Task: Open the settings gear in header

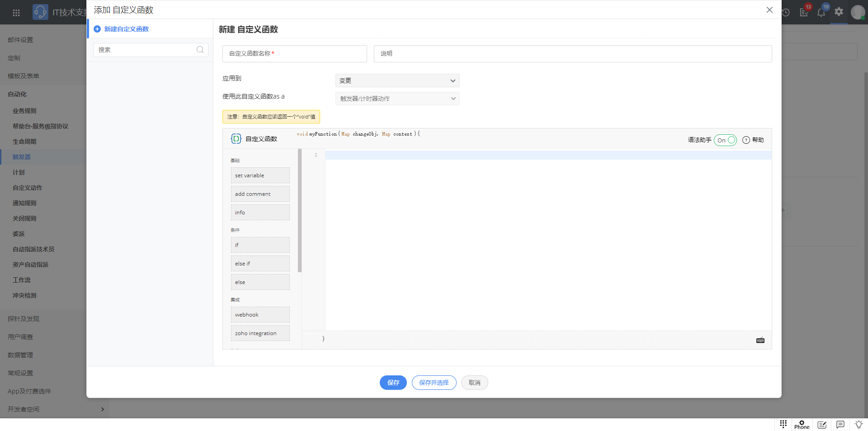Action: coord(839,12)
